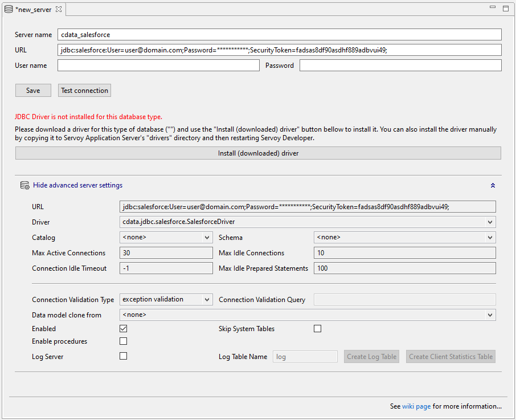The image size is (516, 420).
Task: Turn on the Log Server checkbox
Action: [x=123, y=356]
